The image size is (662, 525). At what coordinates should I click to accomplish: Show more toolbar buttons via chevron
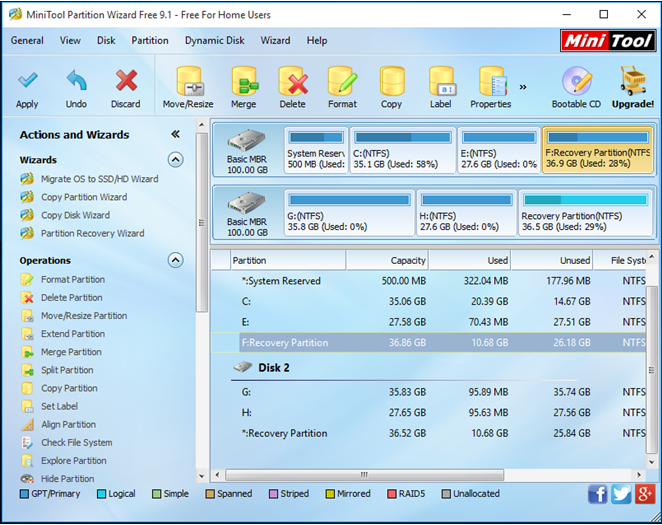pos(523,87)
